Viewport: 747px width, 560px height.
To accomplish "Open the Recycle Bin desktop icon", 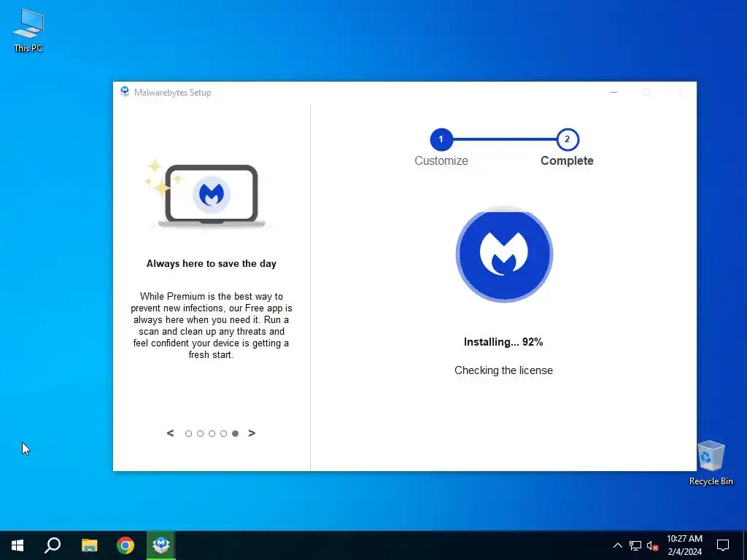I will [711, 463].
